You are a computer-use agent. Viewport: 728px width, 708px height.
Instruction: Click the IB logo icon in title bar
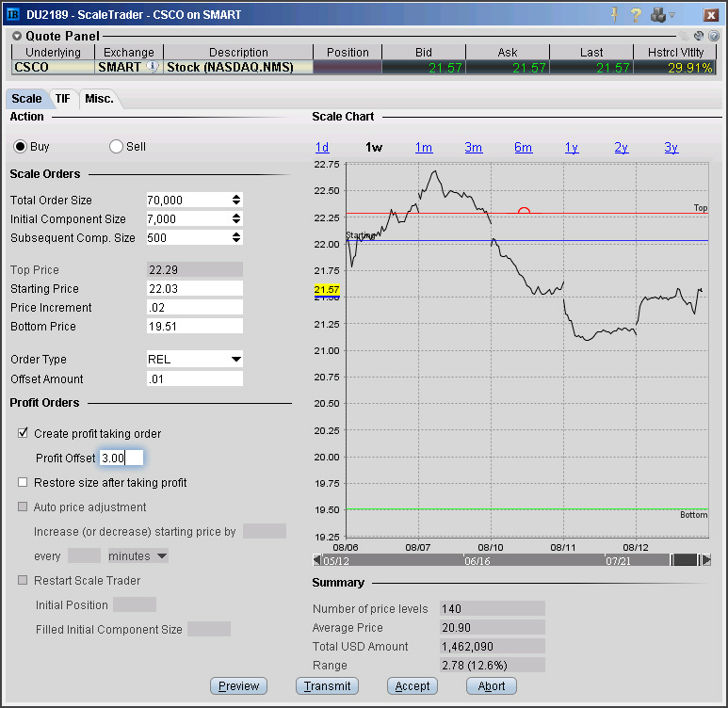12,14
